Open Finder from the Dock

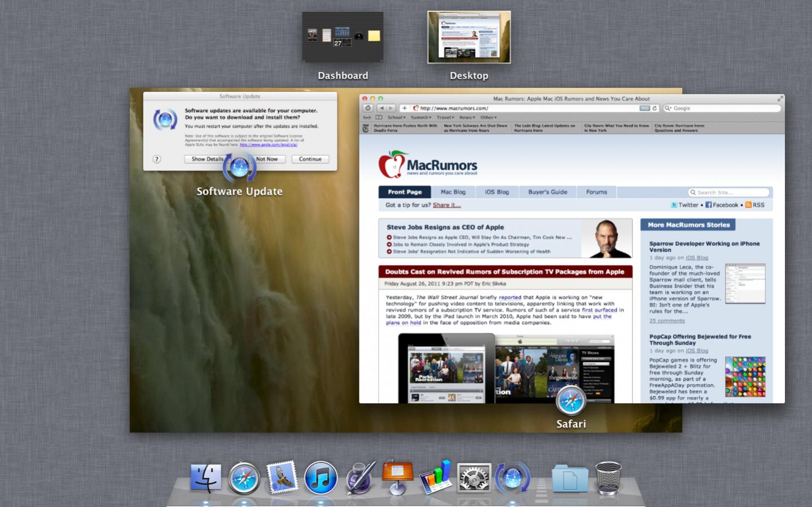click(x=205, y=478)
